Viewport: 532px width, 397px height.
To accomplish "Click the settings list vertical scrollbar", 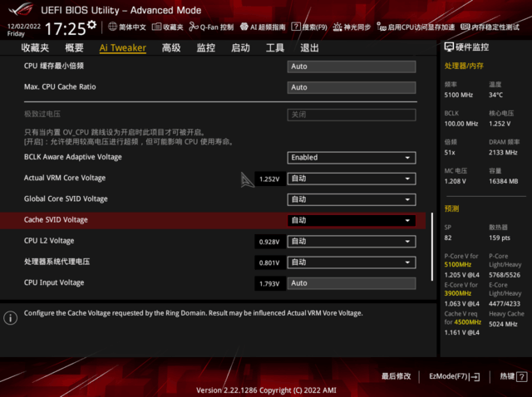I will pos(431,246).
